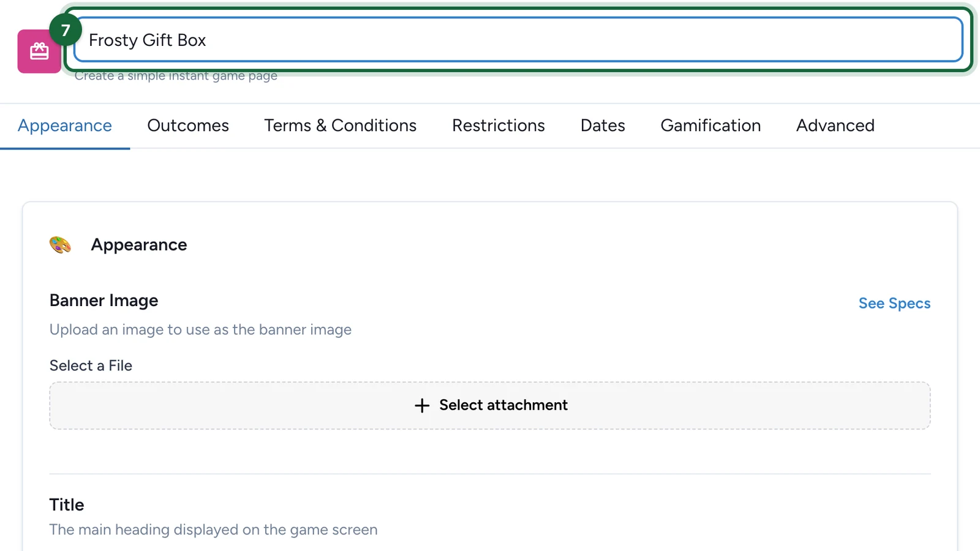This screenshot has height=551, width=980.
Task: Click Select attachment upload area
Action: coord(490,405)
